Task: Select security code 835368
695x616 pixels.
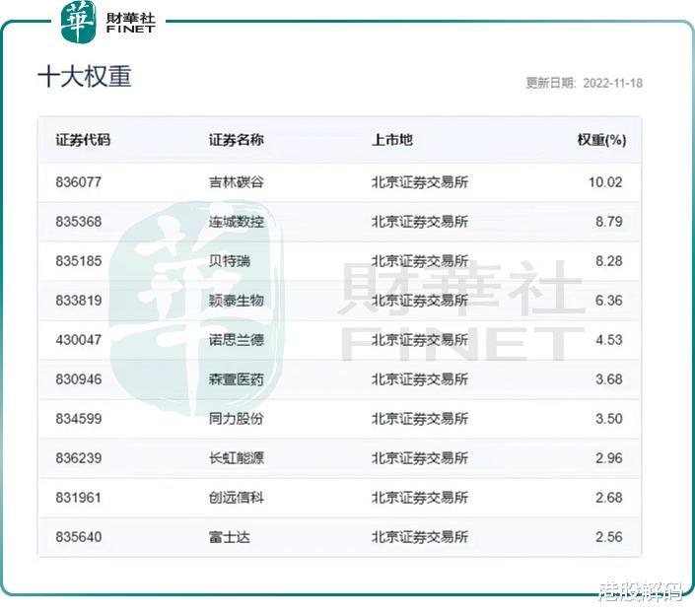Action: pyautogui.click(x=79, y=222)
